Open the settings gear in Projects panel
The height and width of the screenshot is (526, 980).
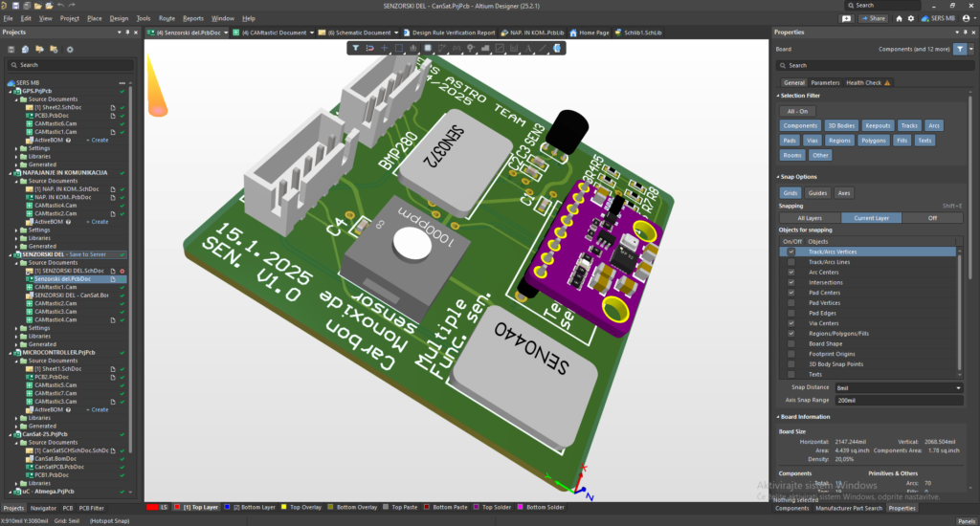[x=69, y=49]
